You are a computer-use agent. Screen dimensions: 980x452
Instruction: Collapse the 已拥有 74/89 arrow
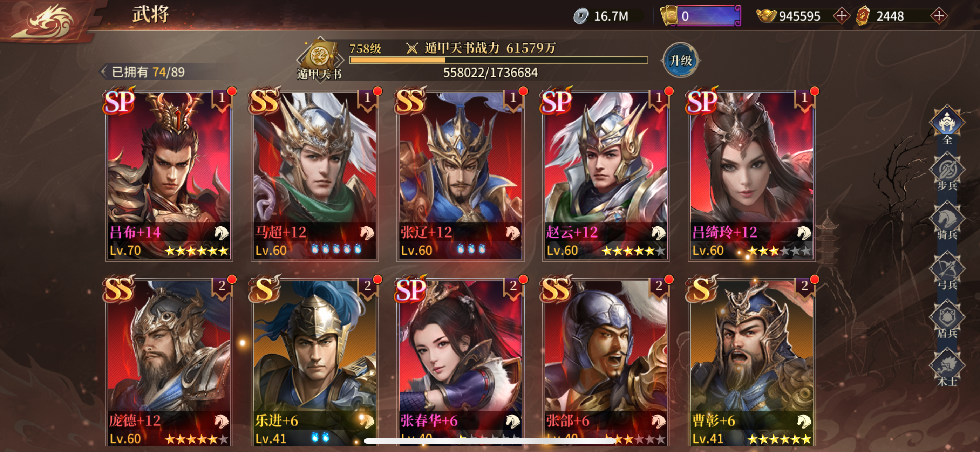pos(103,72)
